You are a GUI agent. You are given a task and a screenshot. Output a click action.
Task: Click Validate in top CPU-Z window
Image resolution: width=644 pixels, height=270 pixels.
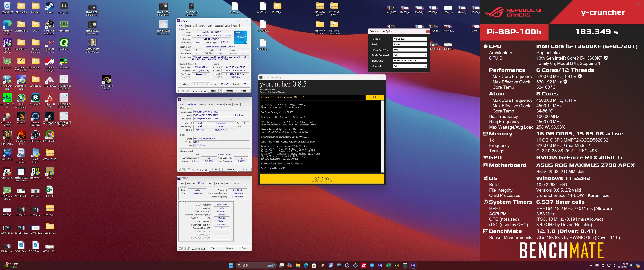click(229, 91)
